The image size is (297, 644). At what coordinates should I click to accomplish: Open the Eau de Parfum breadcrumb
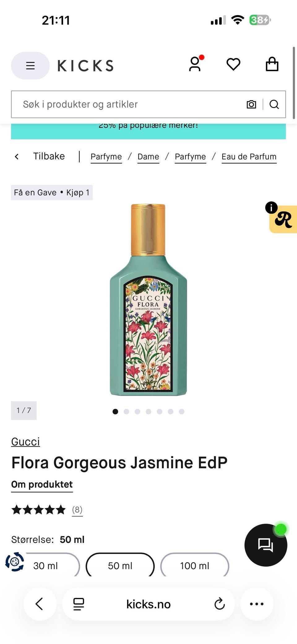point(249,157)
